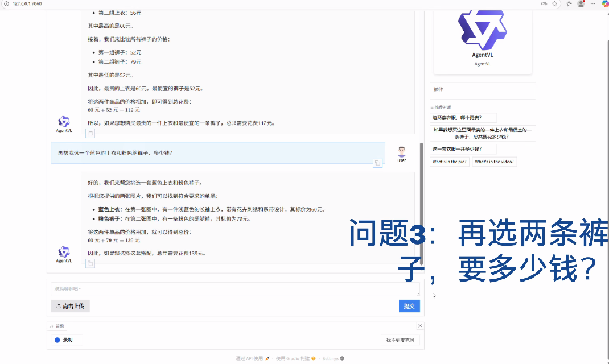Click the chat message text input field
The width and height of the screenshot is (609, 364).
(x=234, y=289)
